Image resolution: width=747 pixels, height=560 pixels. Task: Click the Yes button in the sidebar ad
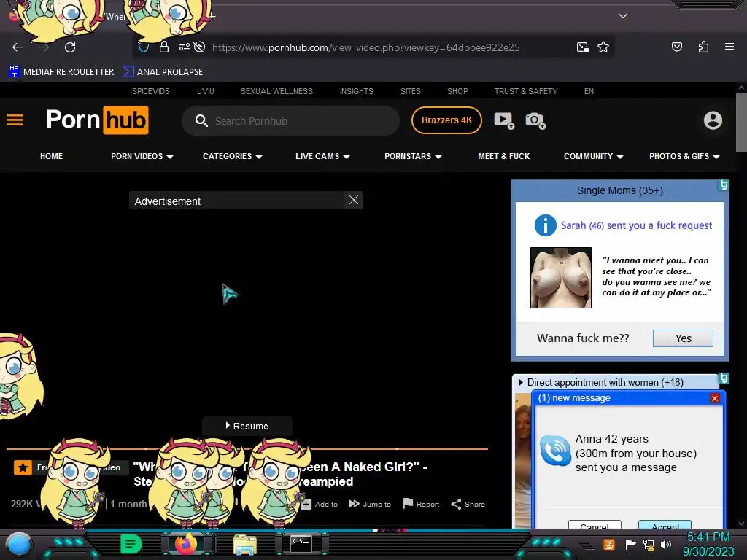tap(683, 338)
